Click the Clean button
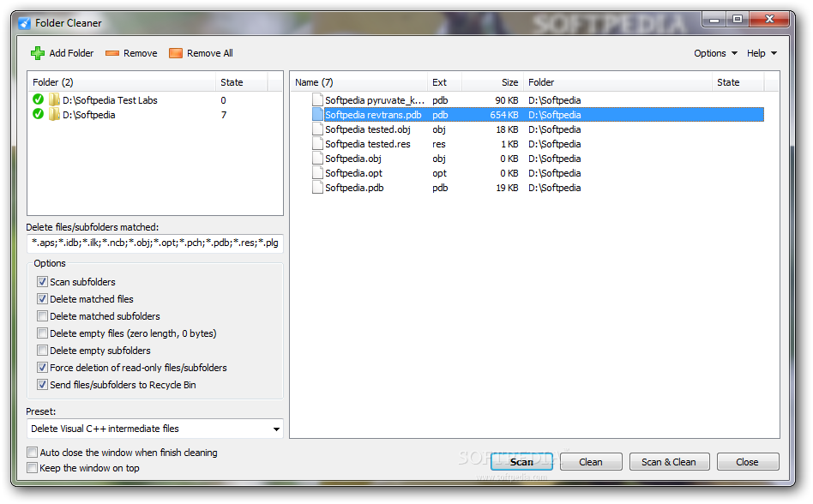This screenshot has width=813, height=504. coord(591,461)
